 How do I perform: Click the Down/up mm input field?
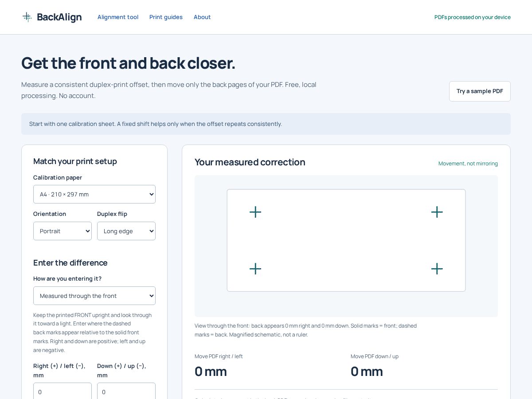[126, 391]
